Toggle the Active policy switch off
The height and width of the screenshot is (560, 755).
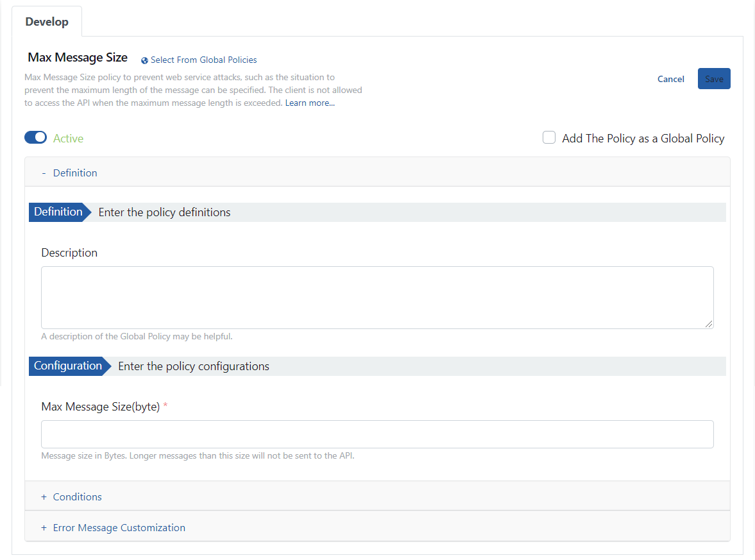click(35, 138)
